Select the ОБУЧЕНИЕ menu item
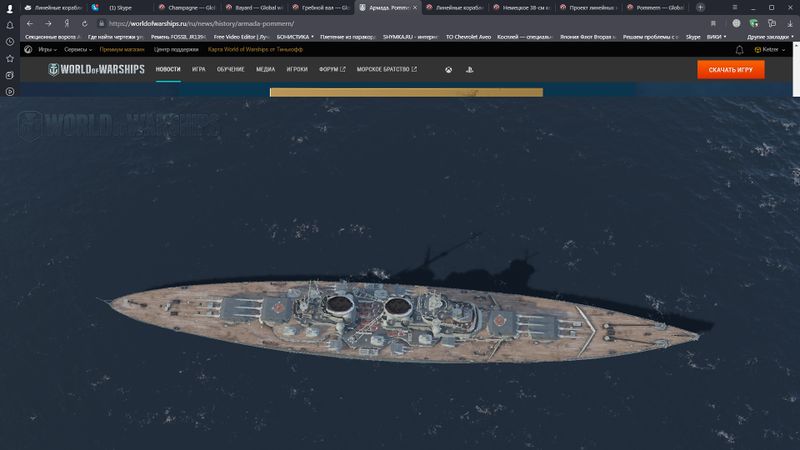The image size is (800, 450). [231, 69]
